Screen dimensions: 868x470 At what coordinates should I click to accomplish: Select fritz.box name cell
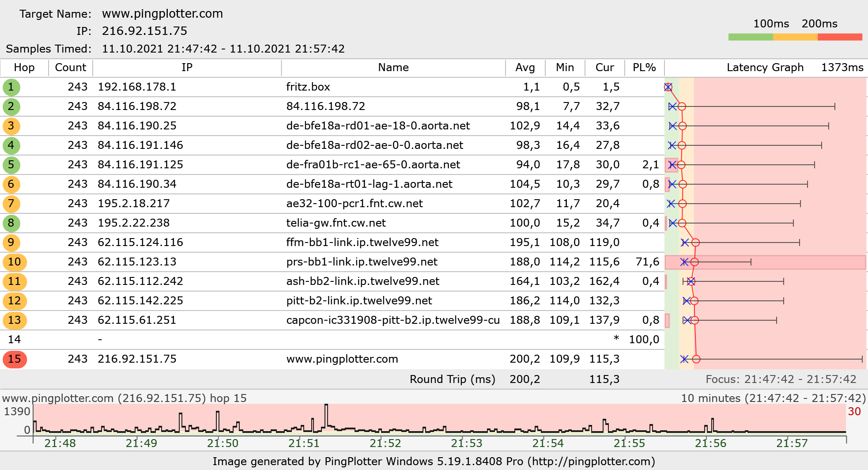click(x=308, y=87)
